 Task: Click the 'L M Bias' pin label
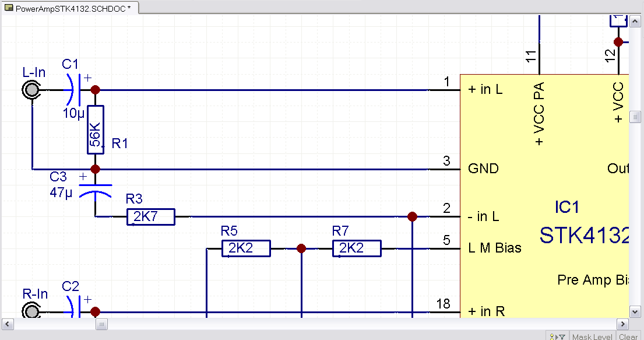494,248
